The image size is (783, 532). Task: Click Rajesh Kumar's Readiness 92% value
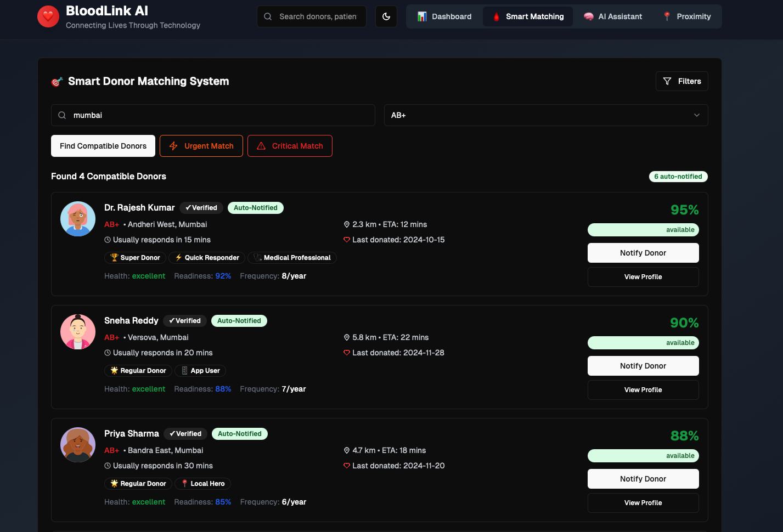[x=223, y=276]
